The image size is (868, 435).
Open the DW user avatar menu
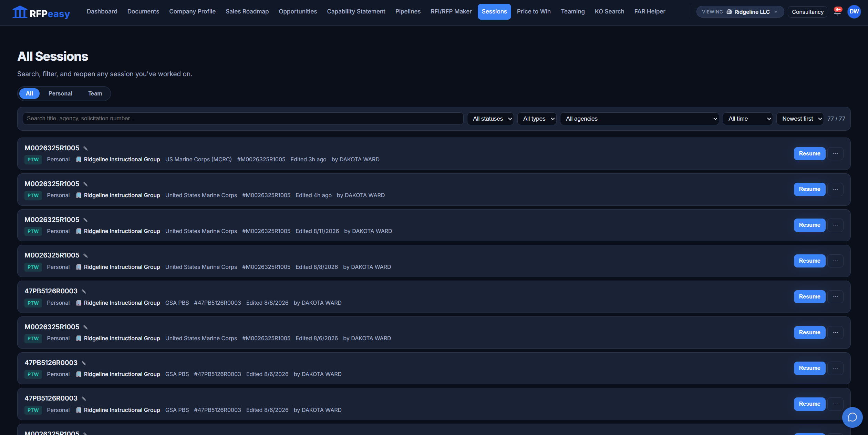point(854,12)
